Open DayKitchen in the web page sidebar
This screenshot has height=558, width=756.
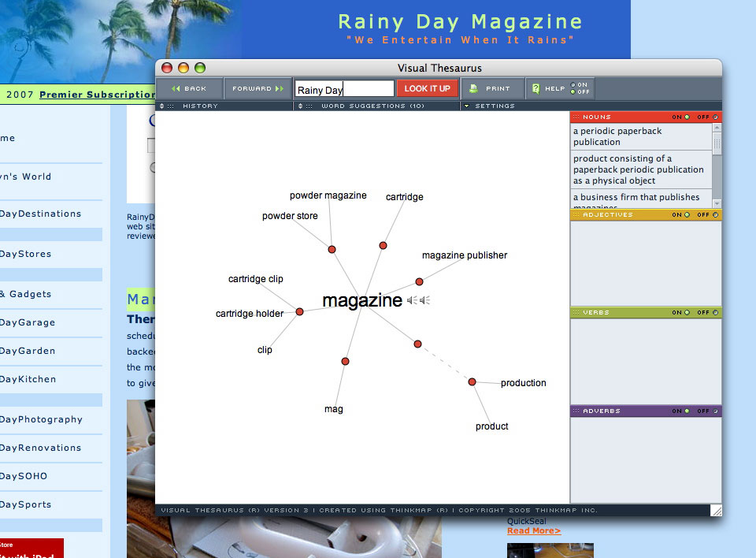[x=28, y=379]
